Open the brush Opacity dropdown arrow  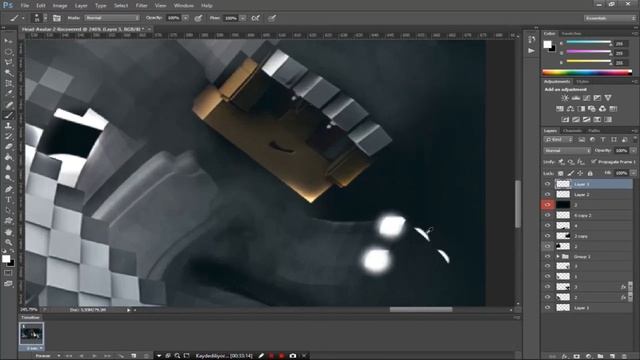(x=186, y=18)
